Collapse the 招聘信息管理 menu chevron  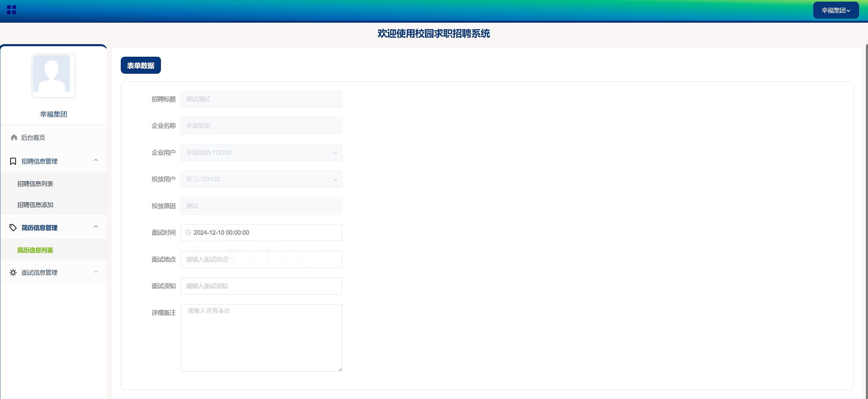click(96, 160)
